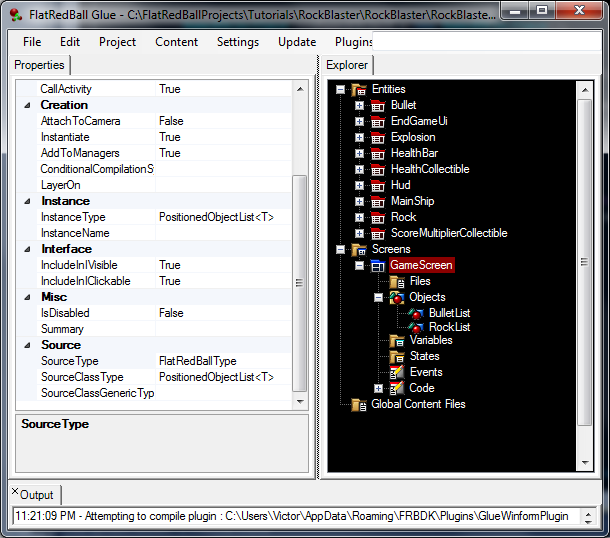610x538 pixels.
Task: Collapse the Instance property category
Action: pos(27,202)
